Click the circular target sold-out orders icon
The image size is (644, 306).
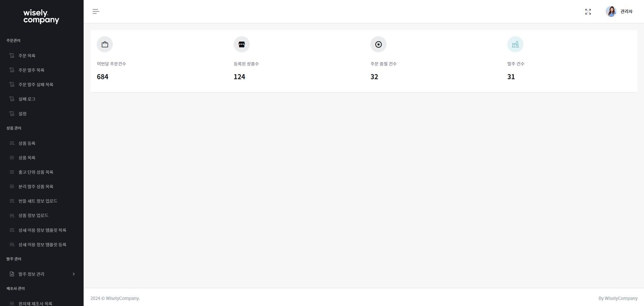pos(378,44)
